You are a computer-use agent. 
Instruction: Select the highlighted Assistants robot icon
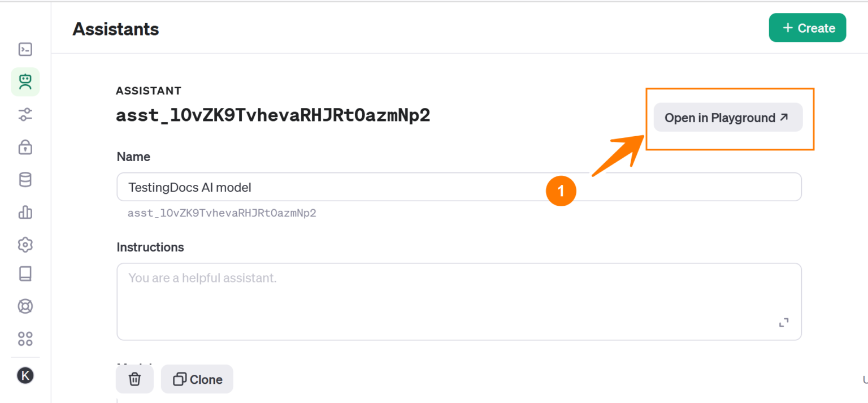click(25, 81)
